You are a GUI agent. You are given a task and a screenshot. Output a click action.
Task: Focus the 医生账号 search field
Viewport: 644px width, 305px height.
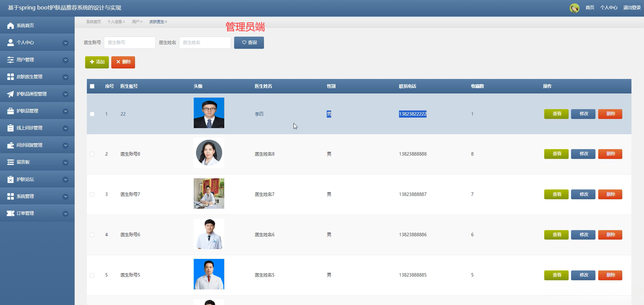(x=130, y=43)
